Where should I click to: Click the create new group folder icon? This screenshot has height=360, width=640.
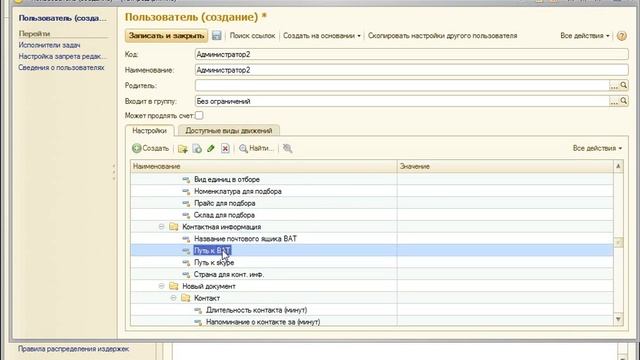[x=182, y=149]
